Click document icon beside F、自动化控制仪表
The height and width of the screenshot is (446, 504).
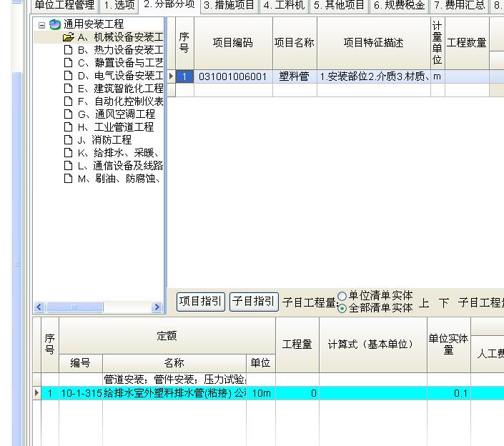68,101
